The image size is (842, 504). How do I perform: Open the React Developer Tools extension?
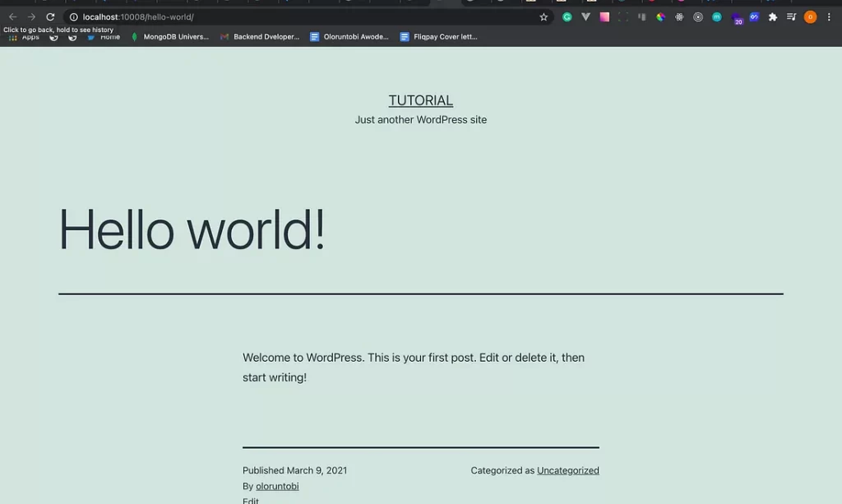tap(679, 16)
